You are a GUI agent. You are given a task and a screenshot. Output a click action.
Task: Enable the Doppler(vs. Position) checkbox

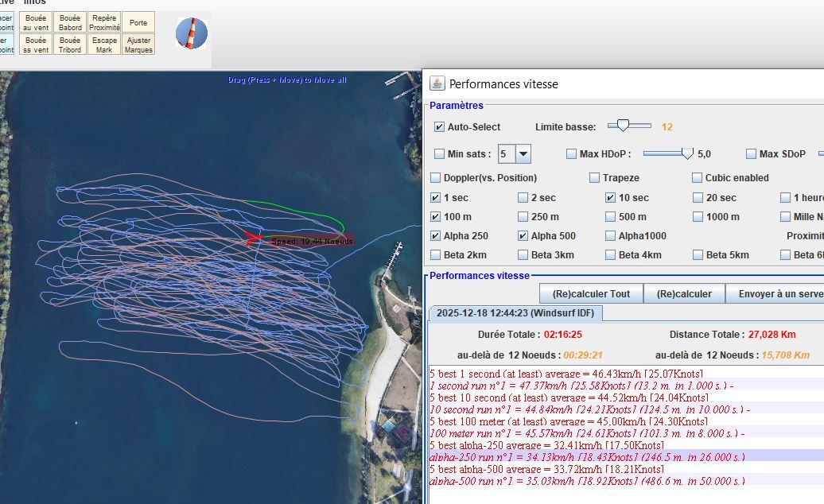point(435,178)
